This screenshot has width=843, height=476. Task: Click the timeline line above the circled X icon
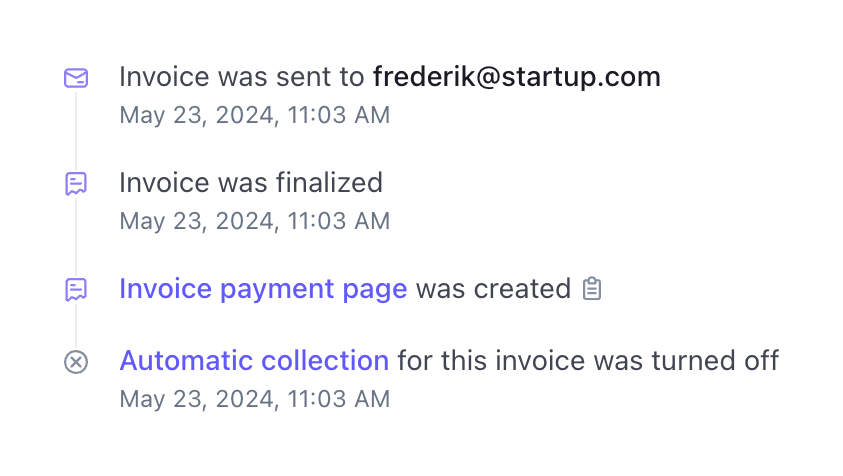tap(76, 326)
